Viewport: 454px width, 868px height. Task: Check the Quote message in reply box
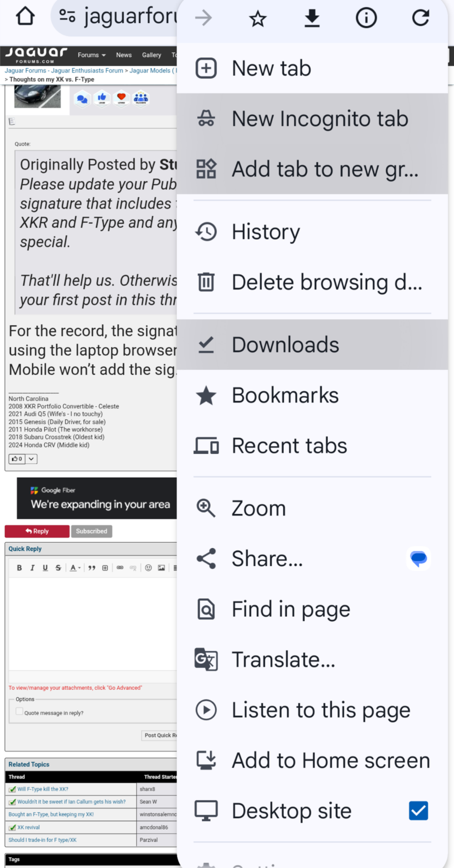(19, 711)
